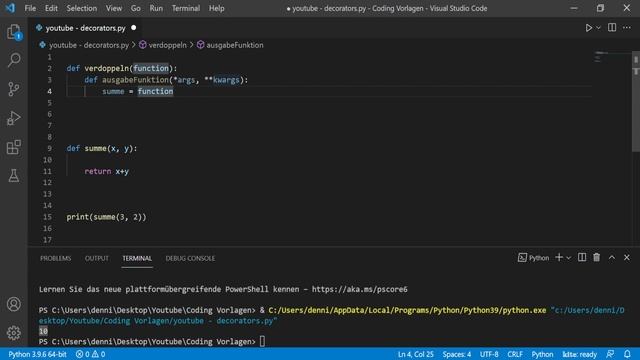Open the Manage gear settings

[14, 333]
